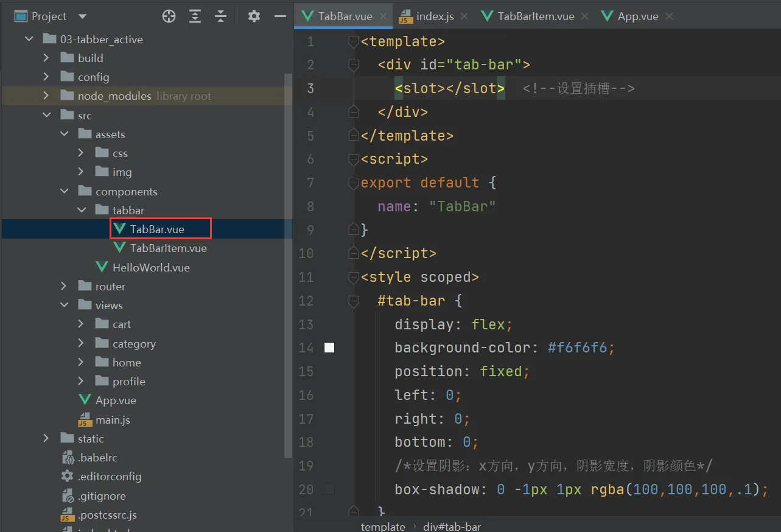Select TabBarItem.vue in project tree

tap(169, 248)
